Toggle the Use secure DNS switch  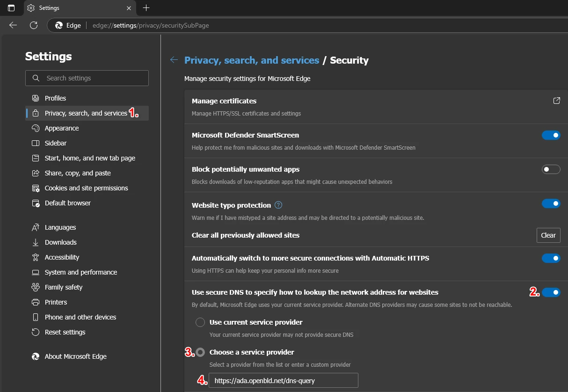pyautogui.click(x=551, y=292)
